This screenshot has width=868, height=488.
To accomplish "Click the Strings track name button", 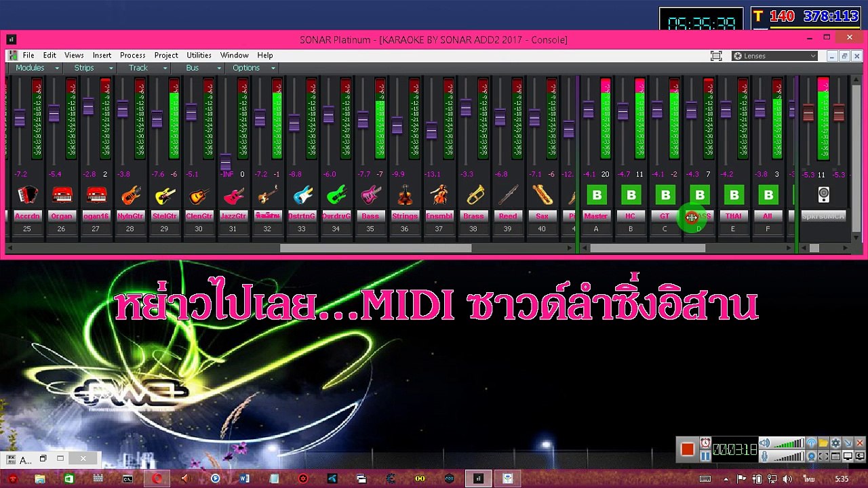I will (405, 216).
